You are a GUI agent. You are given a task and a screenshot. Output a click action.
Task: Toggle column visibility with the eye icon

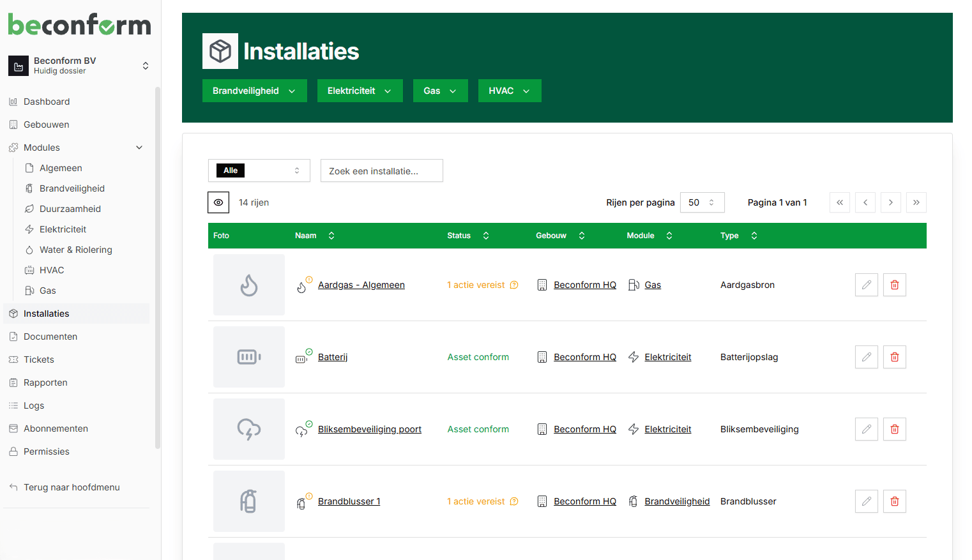tap(218, 202)
